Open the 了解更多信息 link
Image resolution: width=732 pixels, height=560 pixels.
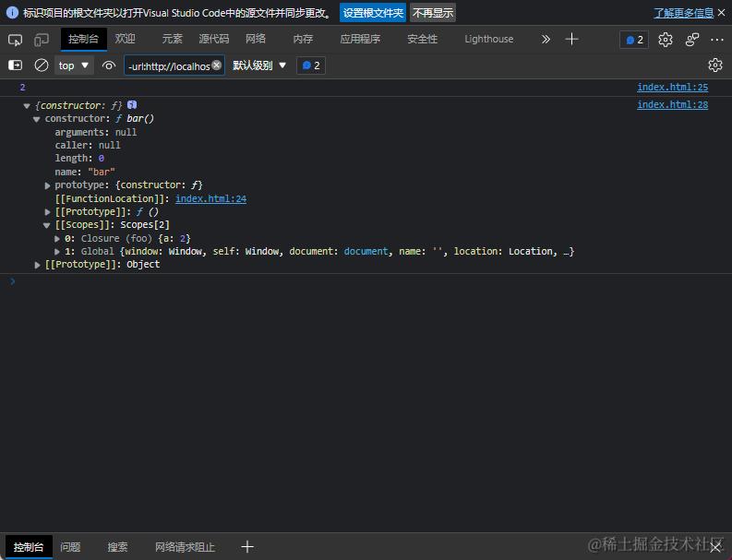point(683,13)
